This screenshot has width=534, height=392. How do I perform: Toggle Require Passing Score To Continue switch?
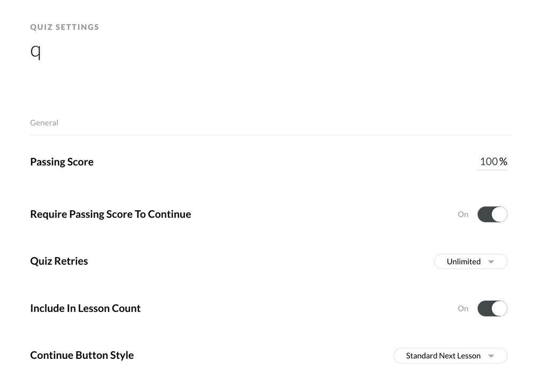(x=492, y=214)
